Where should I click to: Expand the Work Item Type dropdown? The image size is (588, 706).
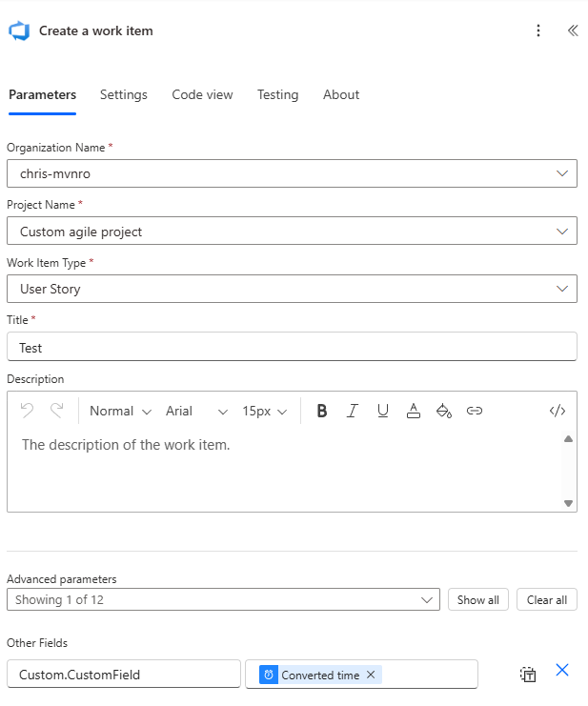[561, 289]
